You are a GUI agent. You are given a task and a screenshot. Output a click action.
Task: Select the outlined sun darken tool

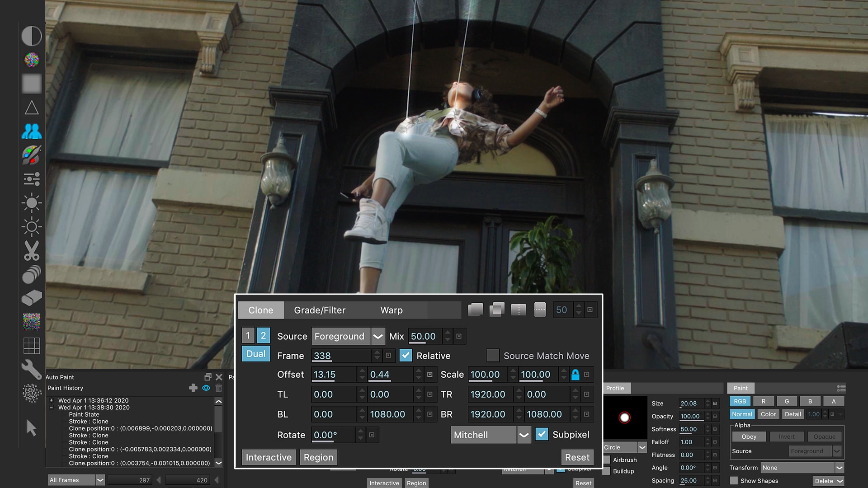(x=32, y=226)
